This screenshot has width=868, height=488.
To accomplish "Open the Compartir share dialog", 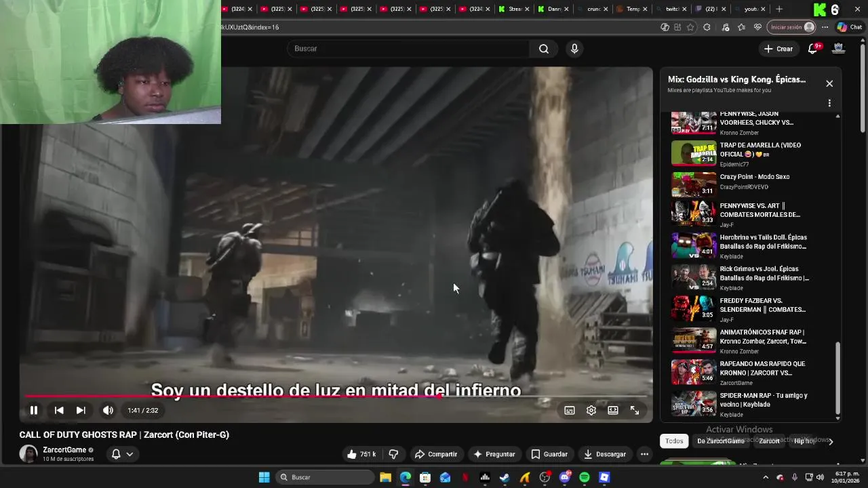I will pos(436,454).
